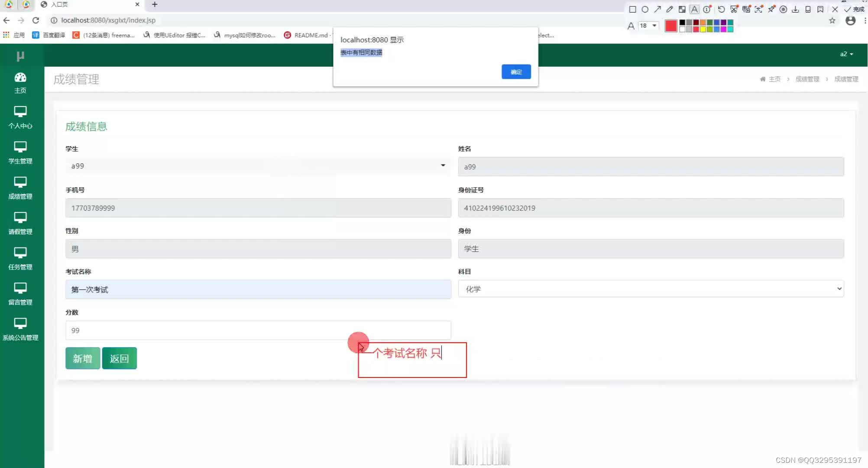Open 系统公告管理 in the sidebar
The height and width of the screenshot is (468, 868).
[20, 329]
